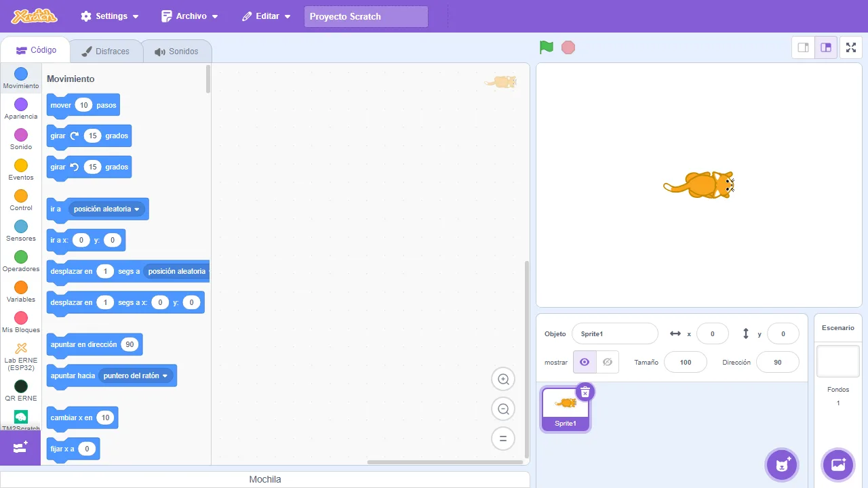Select the Mis Bloques category
868x488 pixels.
click(x=21, y=322)
